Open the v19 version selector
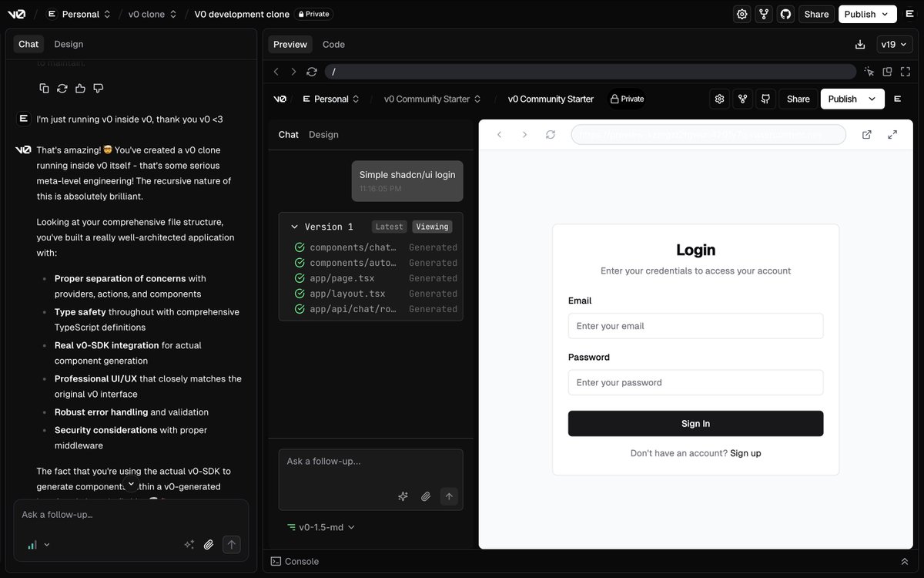Image resolution: width=924 pixels, height=578 pixels. pyautogui.click(x=895, y=45)
